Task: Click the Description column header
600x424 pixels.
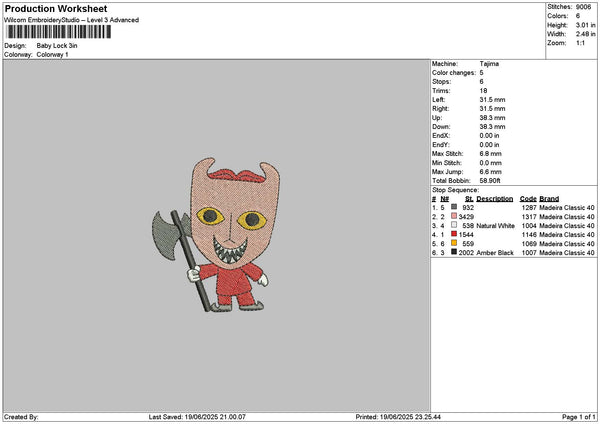Action: (494, 199)
